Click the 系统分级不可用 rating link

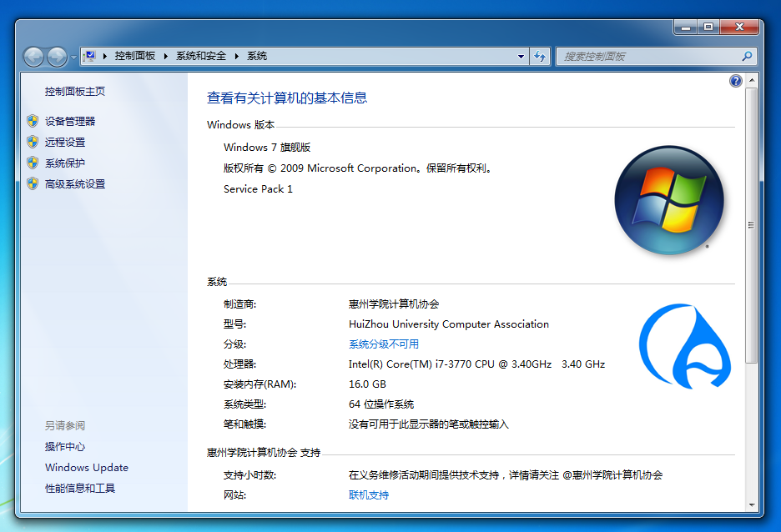point(384,344)
